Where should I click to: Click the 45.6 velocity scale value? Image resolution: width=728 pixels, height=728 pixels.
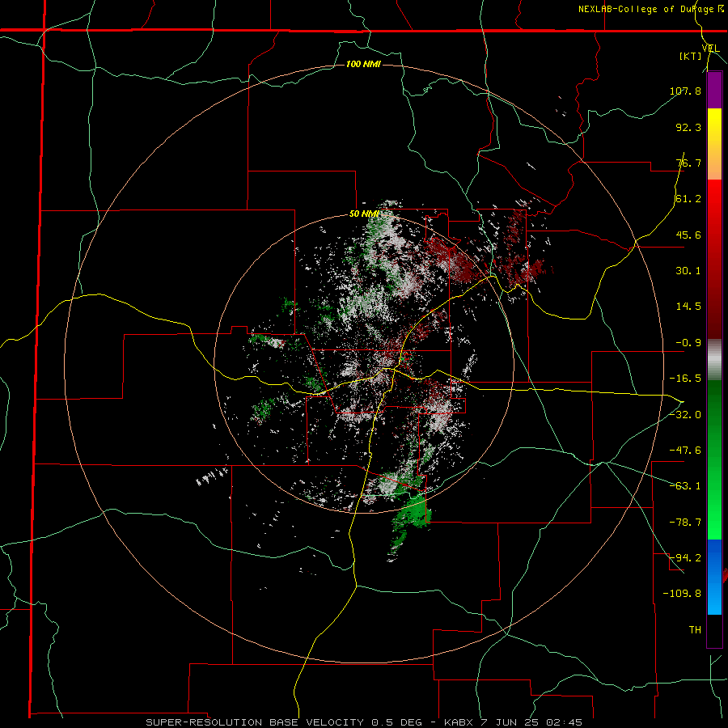tap(688, 235)
